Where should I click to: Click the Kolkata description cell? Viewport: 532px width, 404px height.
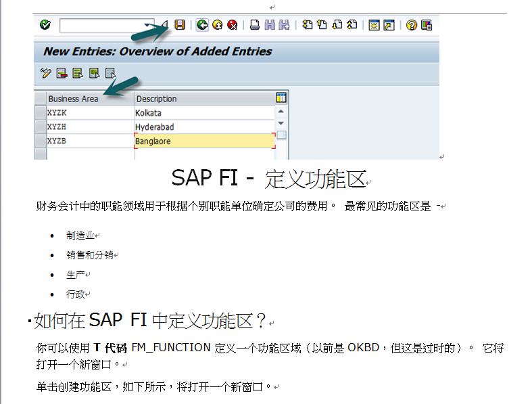[x=205, y=113]
